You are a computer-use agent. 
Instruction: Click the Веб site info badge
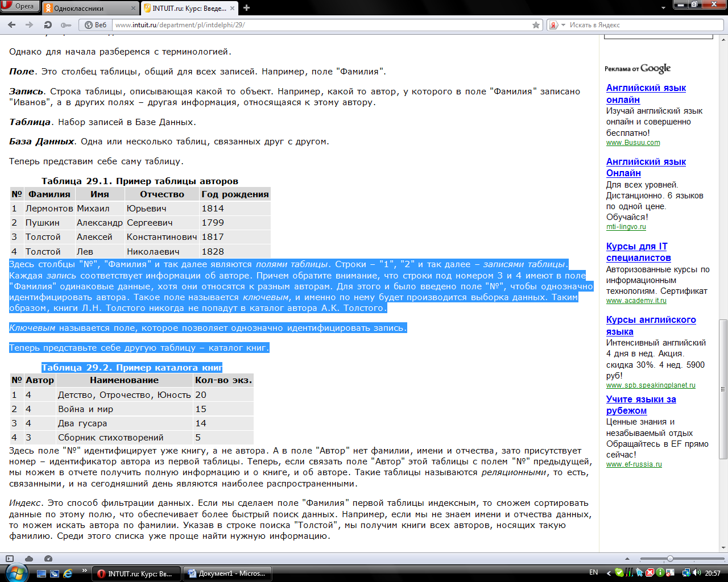point(96,25)
